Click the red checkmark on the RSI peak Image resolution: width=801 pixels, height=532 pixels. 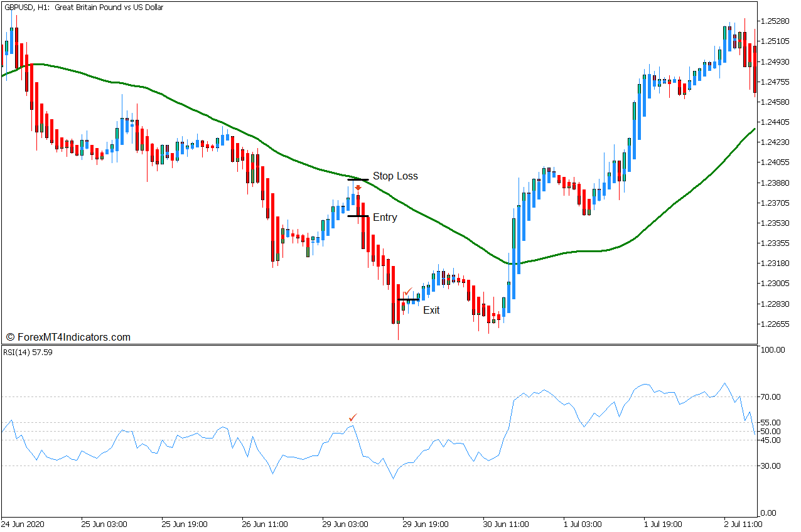[353, 418]
